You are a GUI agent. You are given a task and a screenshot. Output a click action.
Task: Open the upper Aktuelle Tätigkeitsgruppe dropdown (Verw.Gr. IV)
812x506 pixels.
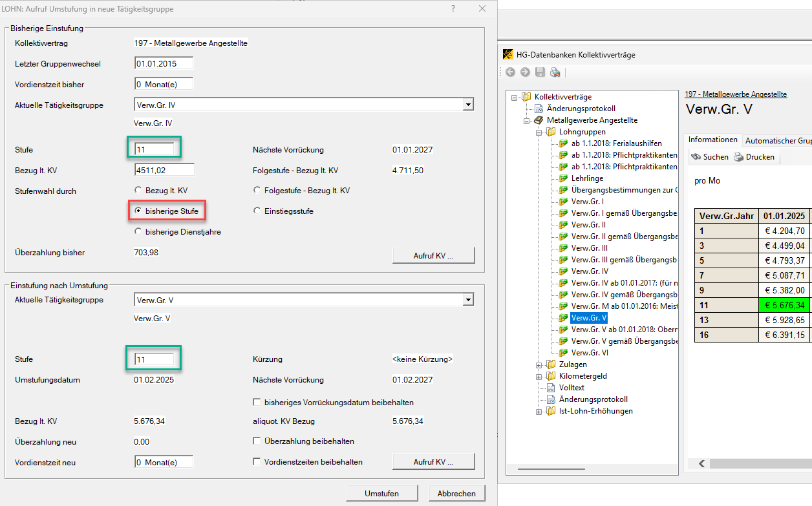point(468,105)
